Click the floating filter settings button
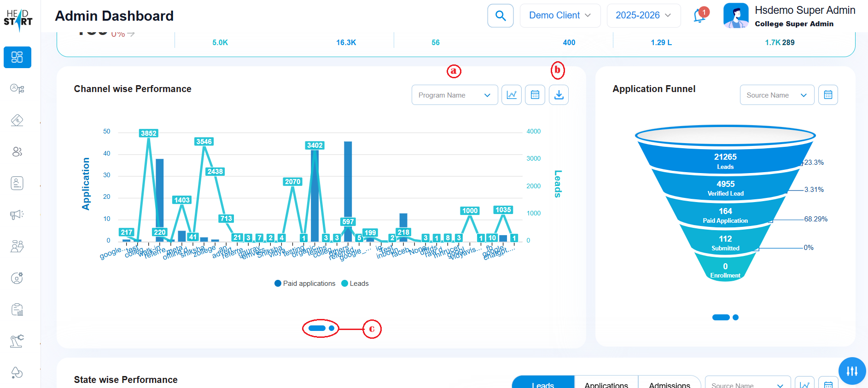The width and height of the screenshot is (868, 388). pyautogui.click(x=851, y=371)
